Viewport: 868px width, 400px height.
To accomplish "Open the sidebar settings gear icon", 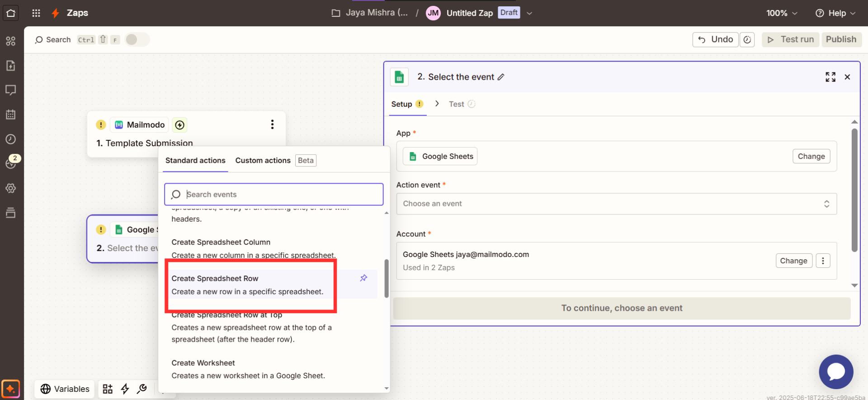I will pyautogui.click(x=11, y=188).
